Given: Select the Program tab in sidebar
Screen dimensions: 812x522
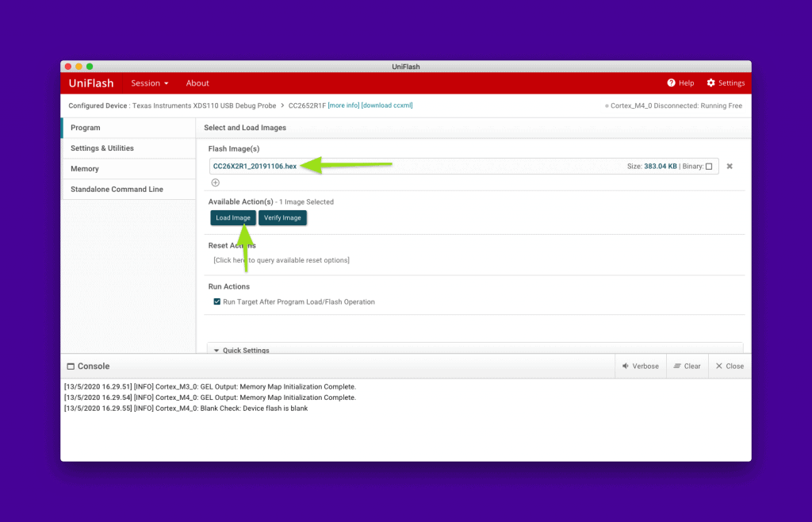Looking at the screenshot, I should tap(128, 128).
